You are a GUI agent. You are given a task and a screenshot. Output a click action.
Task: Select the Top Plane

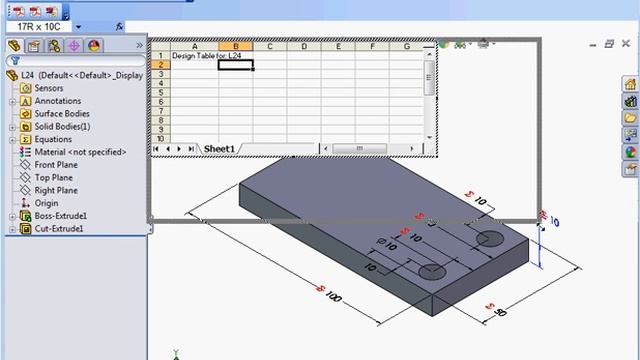pos(53,178)
